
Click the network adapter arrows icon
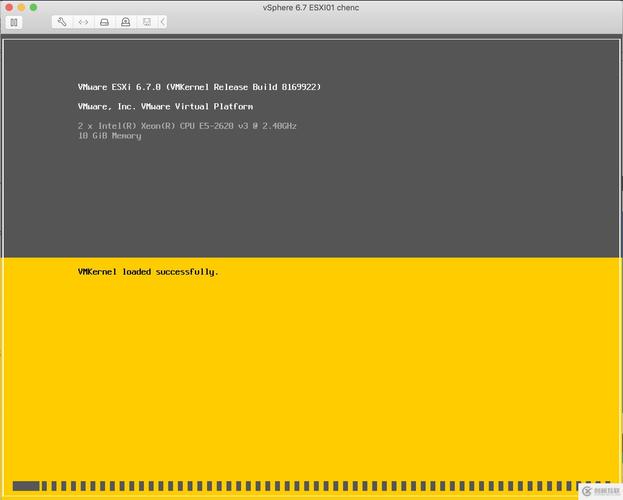(83, 21)
